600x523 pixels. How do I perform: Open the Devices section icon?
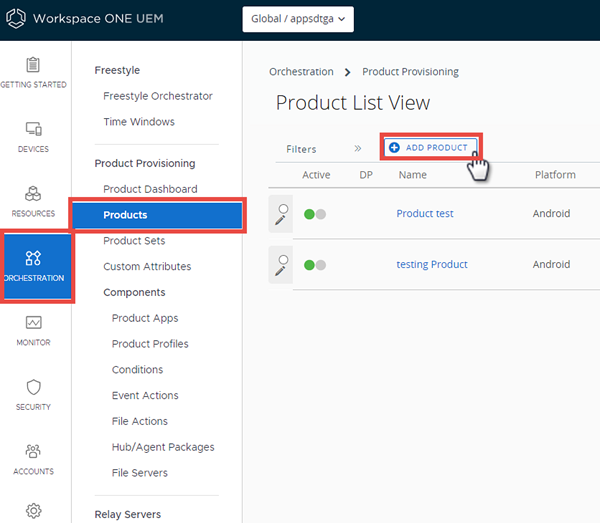[33, 129]
